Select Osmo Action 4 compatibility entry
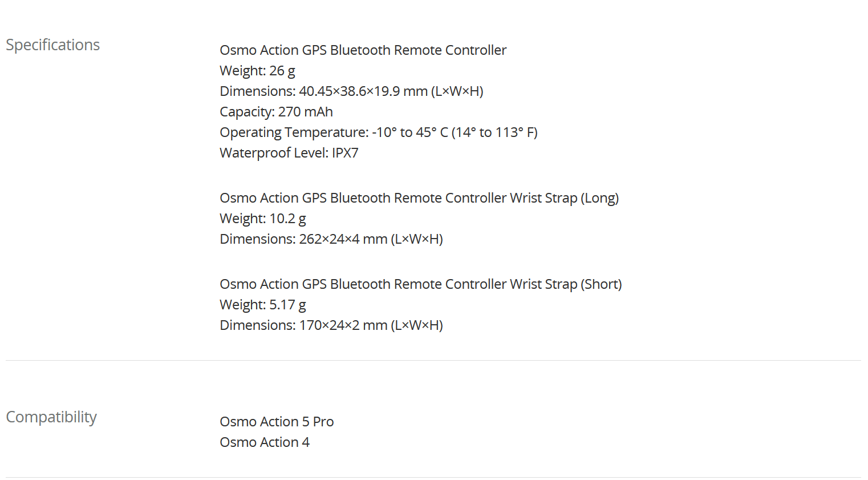This screenshot has height=480, width=868. tap(265, 442)
